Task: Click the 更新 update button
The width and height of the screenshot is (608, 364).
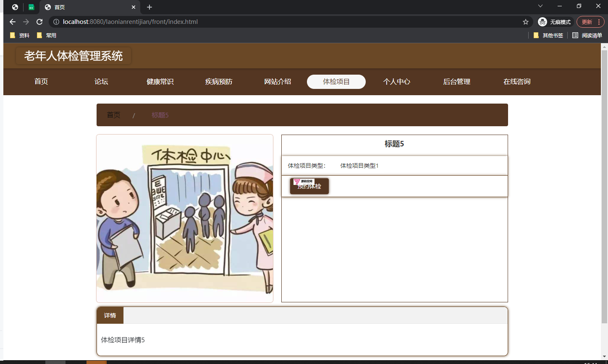Action: coord(590,22)
